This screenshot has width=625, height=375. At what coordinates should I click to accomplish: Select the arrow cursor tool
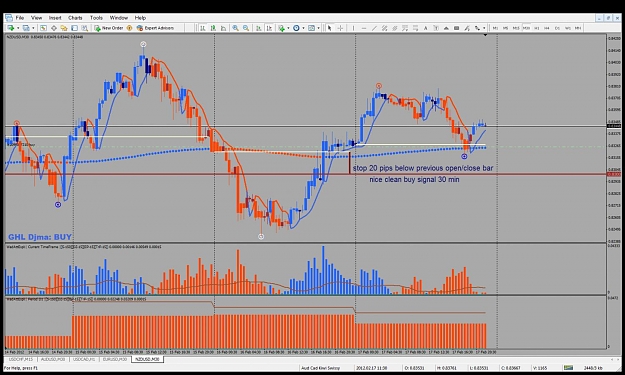pos(329,28)
